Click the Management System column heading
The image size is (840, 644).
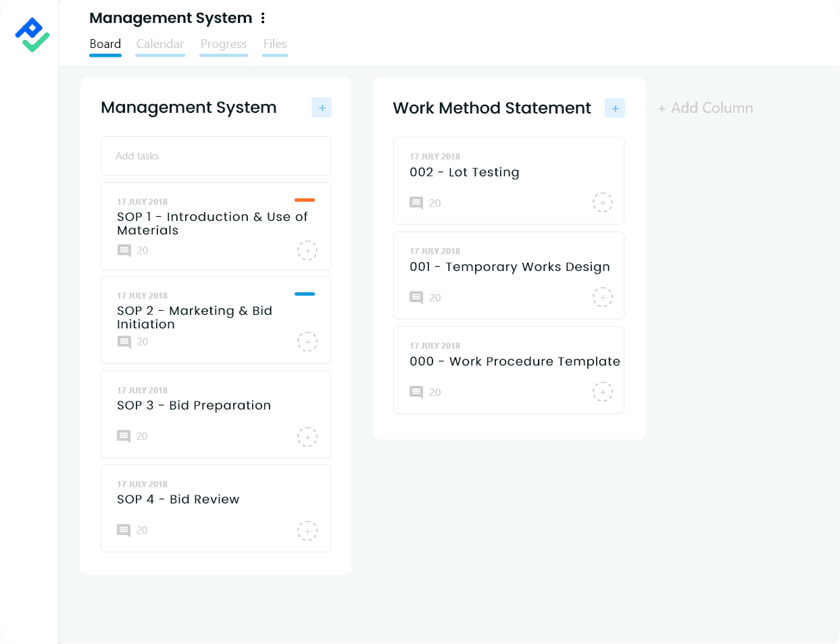[189, 107]
